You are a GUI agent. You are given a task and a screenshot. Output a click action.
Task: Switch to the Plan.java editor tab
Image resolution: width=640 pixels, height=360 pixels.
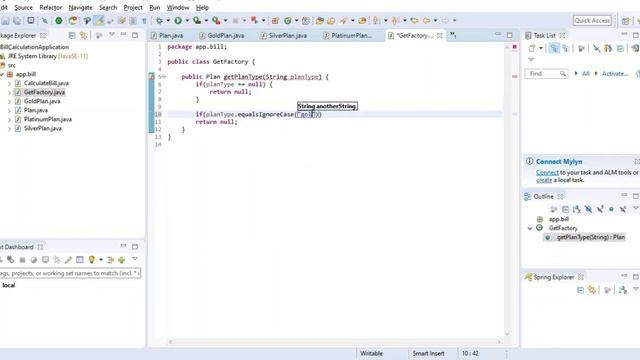click(x=167, y=36)
